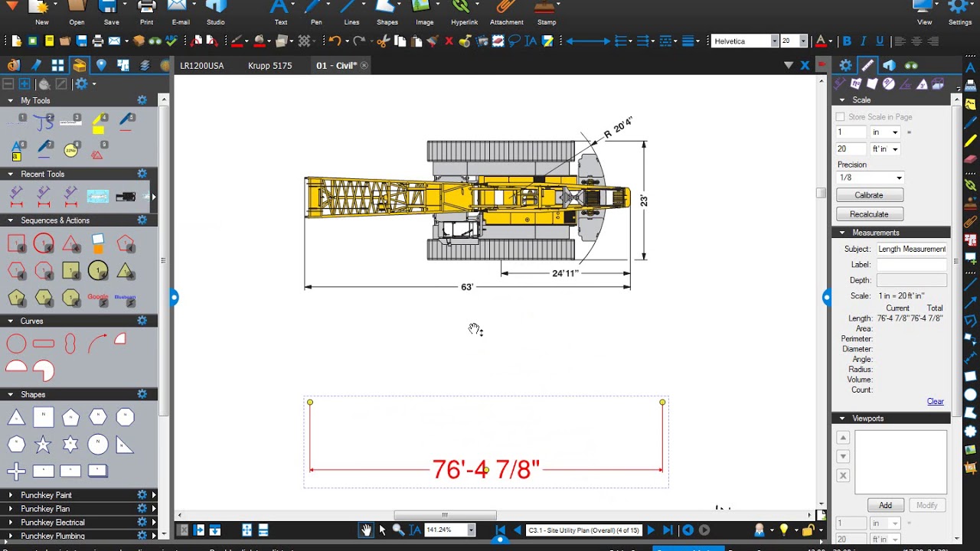
Task: Open the zoom 141.24% dropdown
Action: 471,530
